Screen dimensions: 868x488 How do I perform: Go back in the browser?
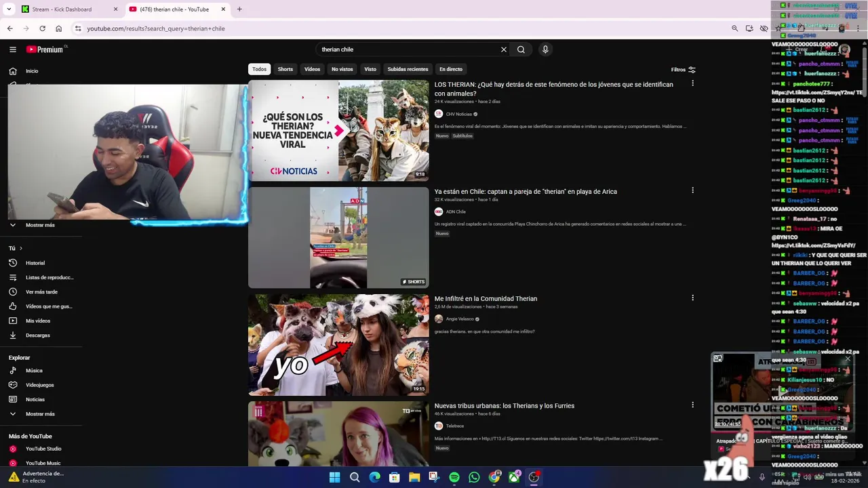tap(9, 28)
